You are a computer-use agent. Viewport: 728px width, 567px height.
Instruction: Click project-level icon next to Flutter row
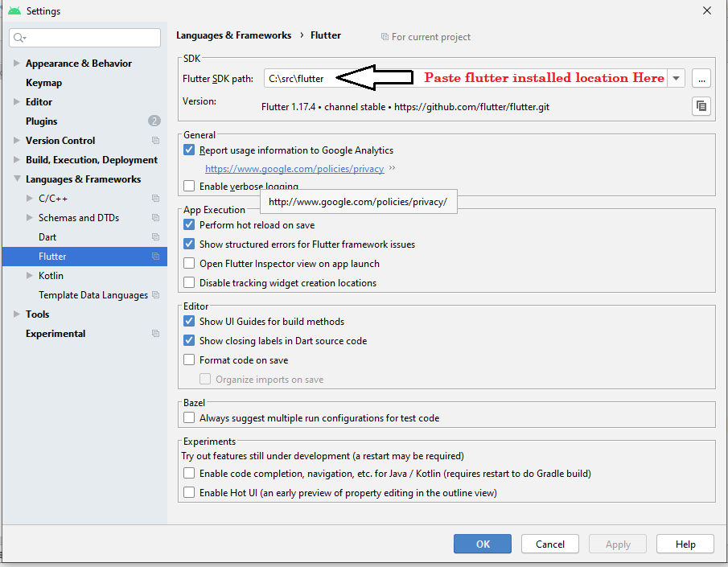coord(155,257)
